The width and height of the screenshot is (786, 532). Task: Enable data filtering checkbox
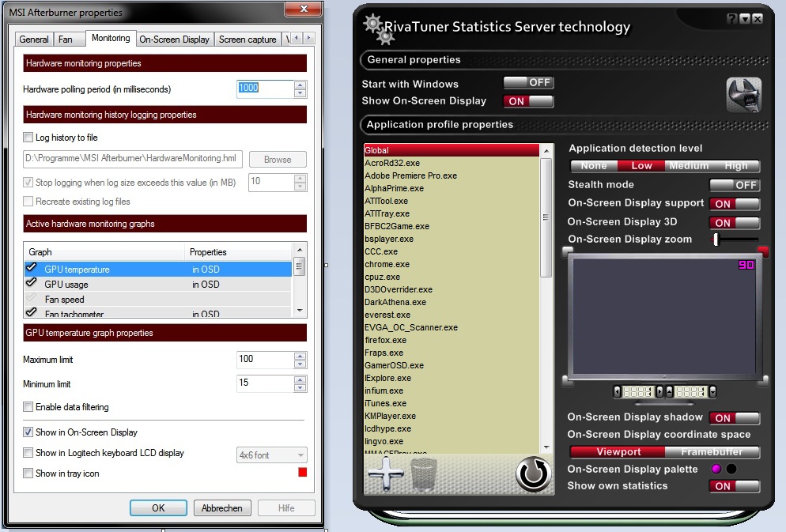coord(28,407)
